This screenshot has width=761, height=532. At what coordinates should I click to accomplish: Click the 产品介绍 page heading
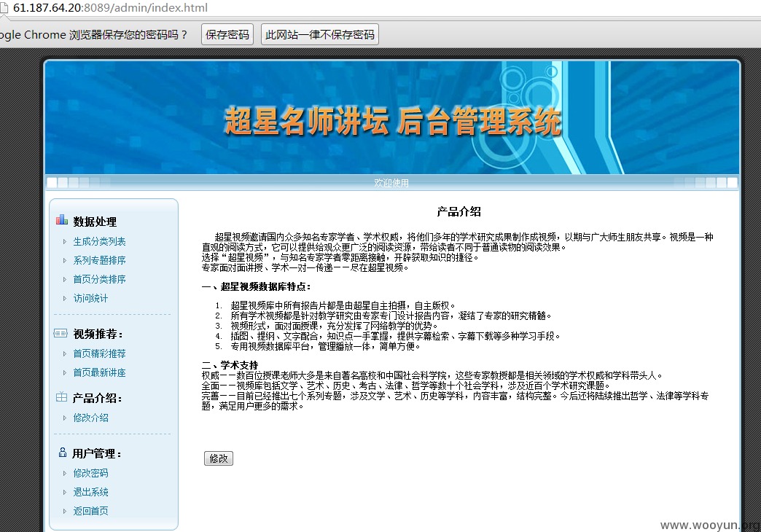[x=458, y=211]
